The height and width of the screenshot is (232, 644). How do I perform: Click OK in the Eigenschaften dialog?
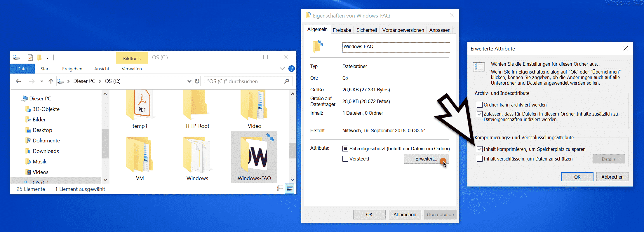point(369,214)
